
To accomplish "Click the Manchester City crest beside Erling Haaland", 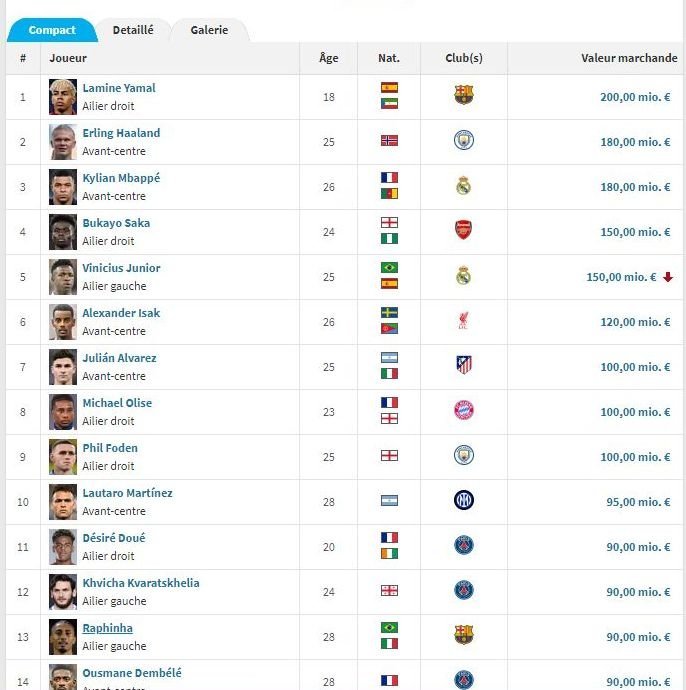I will click(x=463, y=141).
